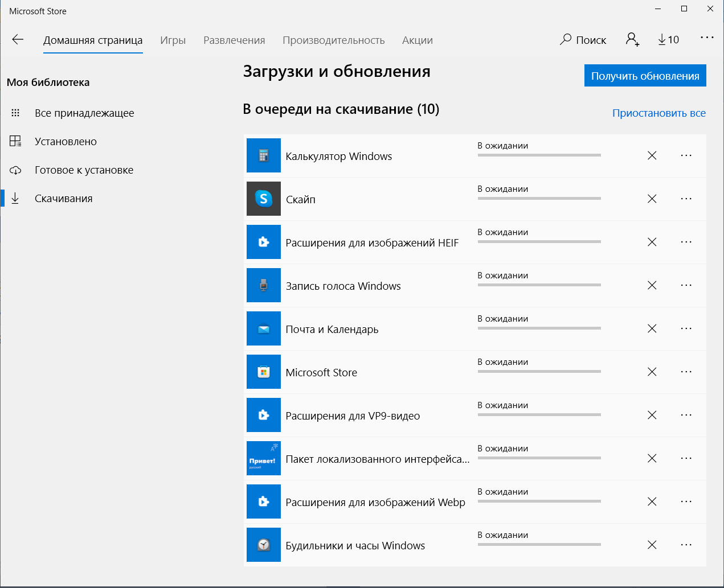This screenshot has height=588, width=724.
Task: Click Microsoft Store name in download list
Action: 321,373
